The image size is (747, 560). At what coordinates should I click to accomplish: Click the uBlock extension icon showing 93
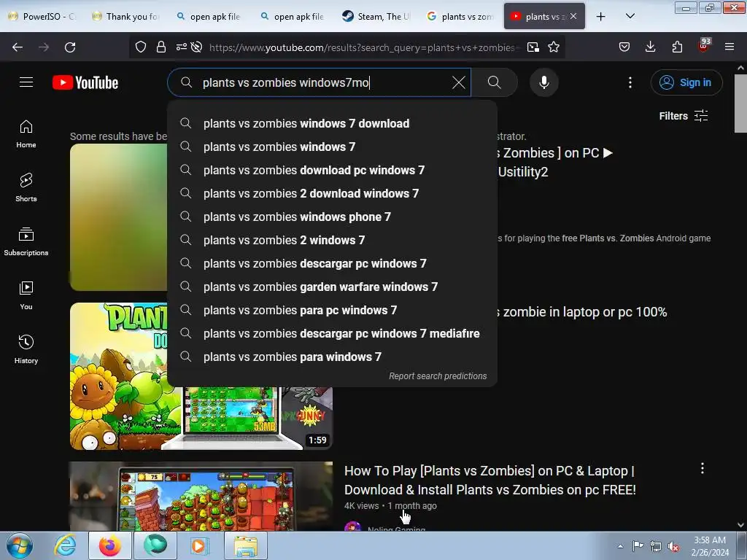click(x=704, y=45)
